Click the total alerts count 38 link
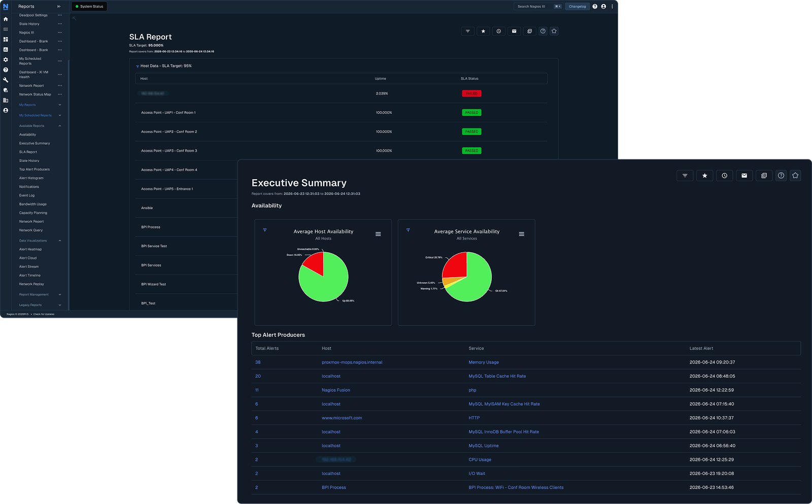812x504 pixels. [x=258, y=362]
